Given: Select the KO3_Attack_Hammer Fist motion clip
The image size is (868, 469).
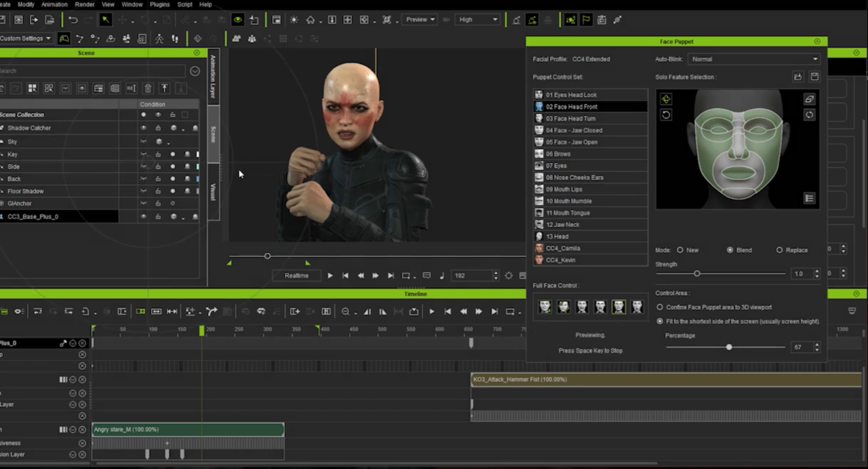Looking at the screenshot, I should (x=666, y=379).
